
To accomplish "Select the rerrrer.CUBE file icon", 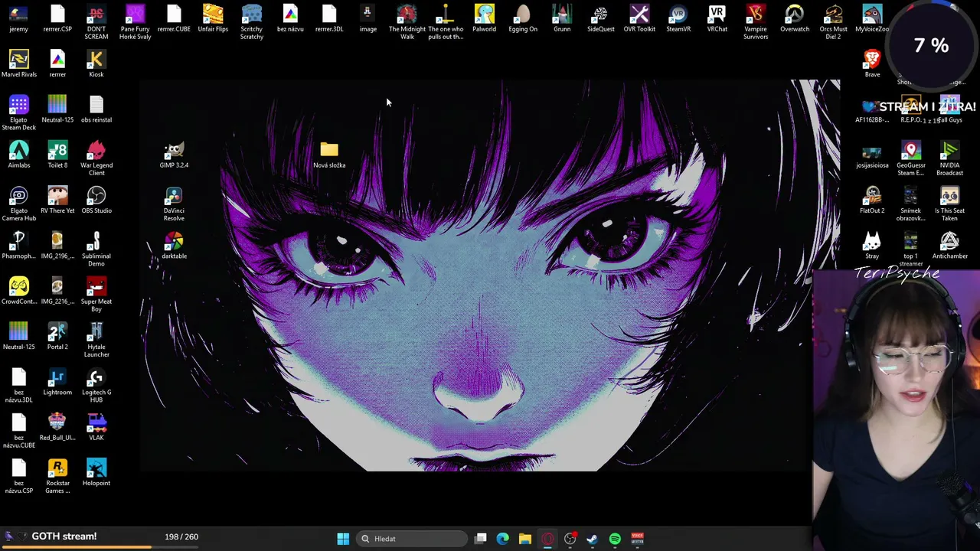I will [x=174, y=19].
